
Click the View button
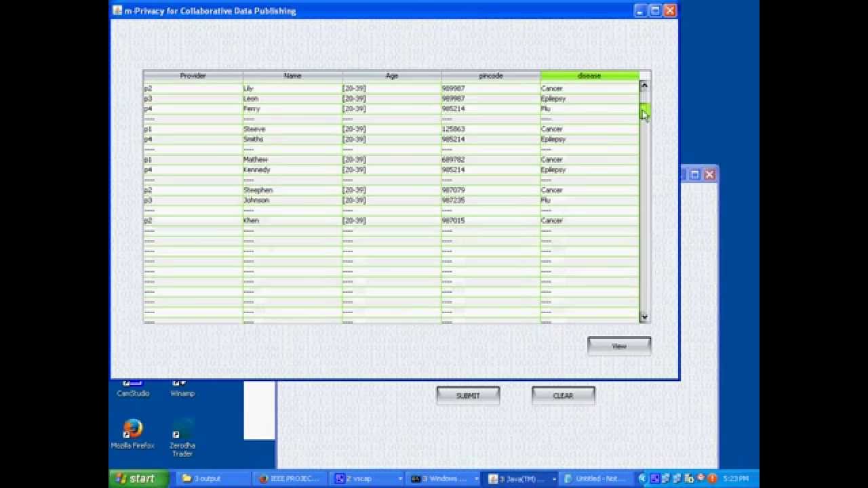[x=619, y=346]
